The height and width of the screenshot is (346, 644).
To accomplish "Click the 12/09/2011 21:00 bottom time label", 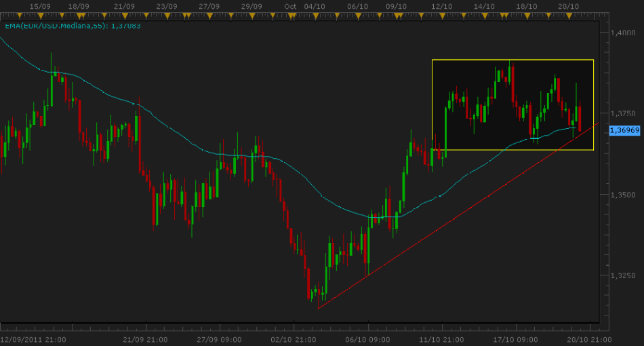I will pos(33,339).
